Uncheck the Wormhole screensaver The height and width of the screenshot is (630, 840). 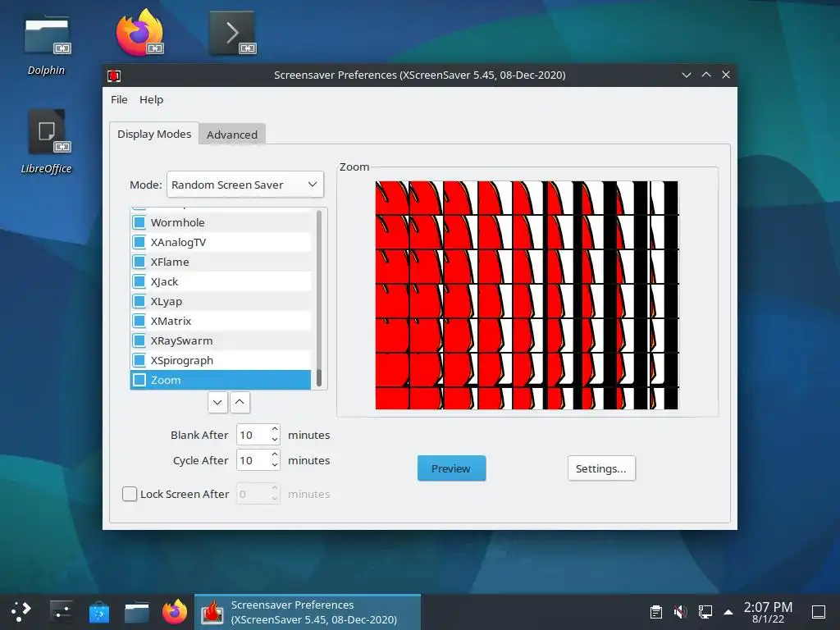[x=139, y=222]
